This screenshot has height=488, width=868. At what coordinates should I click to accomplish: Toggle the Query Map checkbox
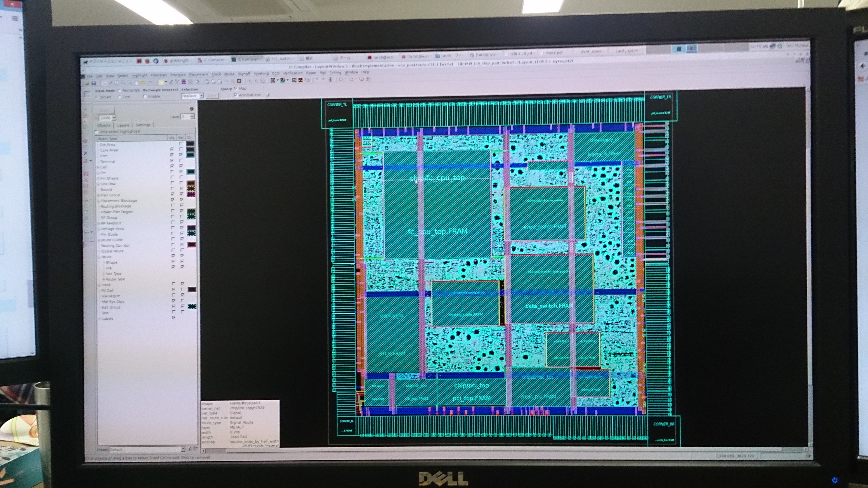click(236, 89)
